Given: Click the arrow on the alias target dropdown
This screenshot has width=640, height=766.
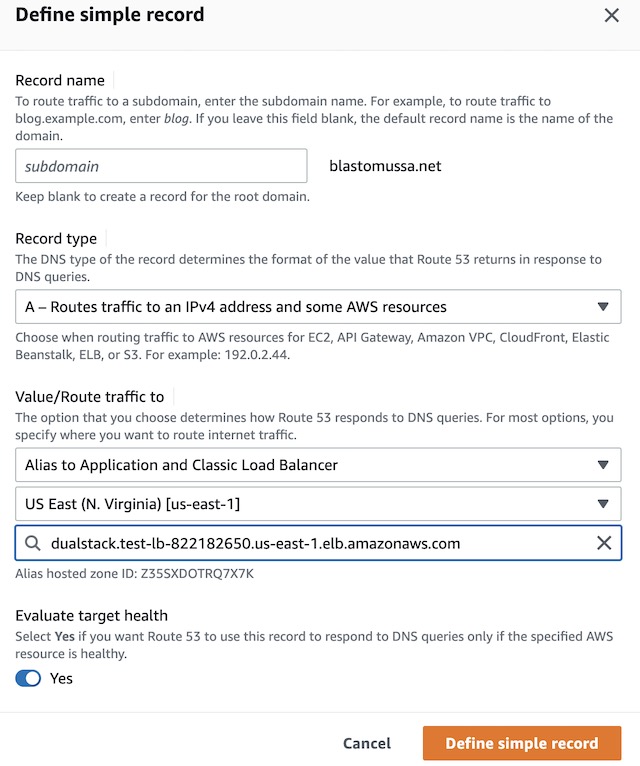Looking at the screenshot, I should pos(602,465).
